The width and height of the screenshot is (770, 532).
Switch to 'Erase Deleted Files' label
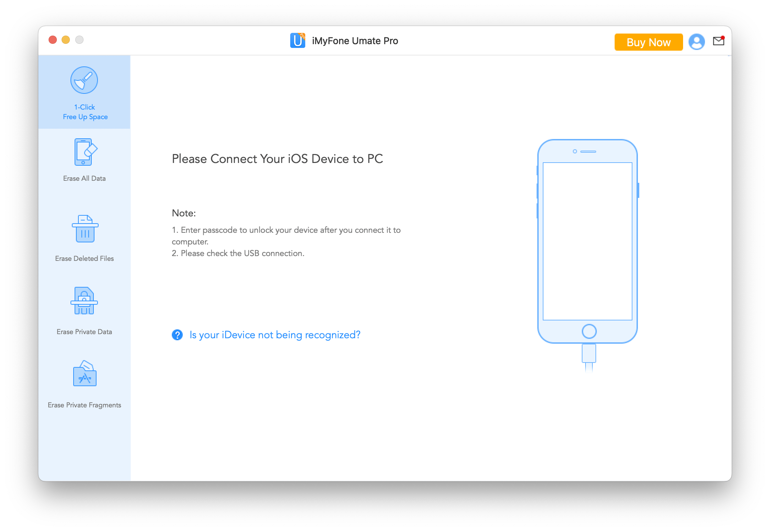pos(85,258)
